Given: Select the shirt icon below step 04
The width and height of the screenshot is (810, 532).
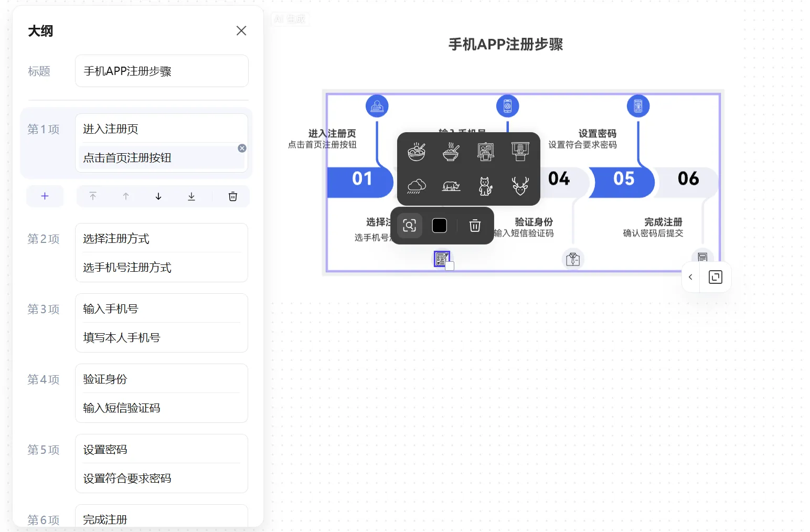Looking at the screenshot, I should tap(573, 259).
